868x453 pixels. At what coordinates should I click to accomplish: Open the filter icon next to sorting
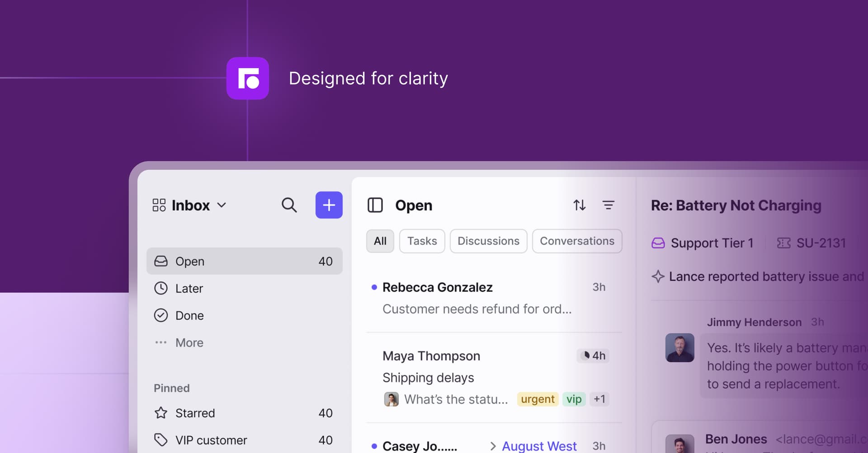pyautogui.click(x=609, y=205)
